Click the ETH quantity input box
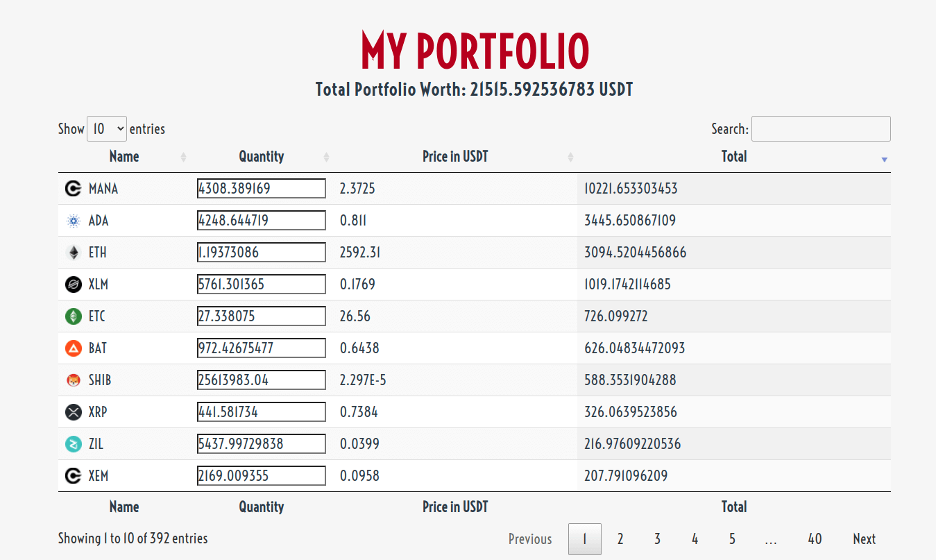The image size is (936, 560). coord(261,253)
